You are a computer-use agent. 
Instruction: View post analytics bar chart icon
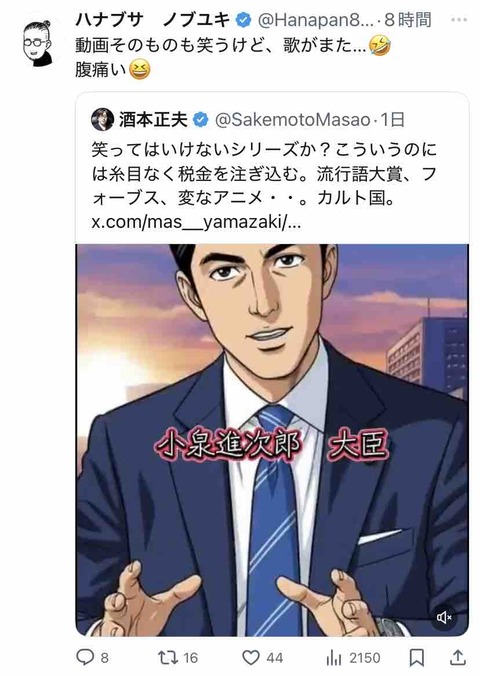tap(334, 658)
